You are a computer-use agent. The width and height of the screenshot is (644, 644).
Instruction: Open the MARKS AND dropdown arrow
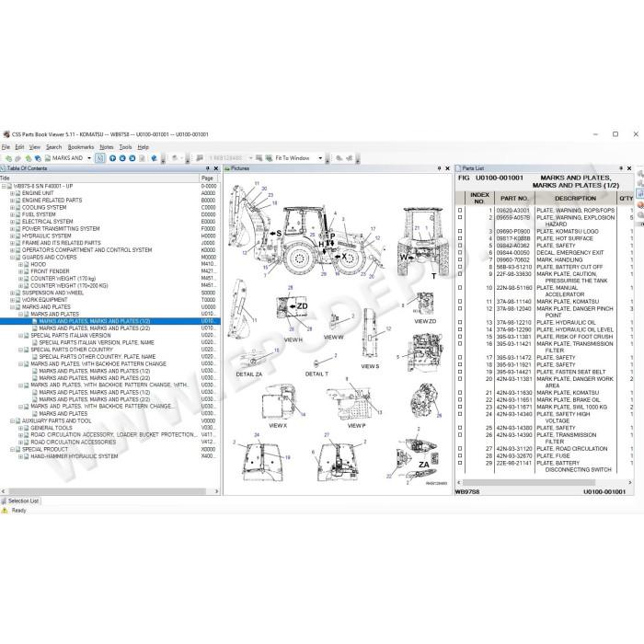point(89,158)
